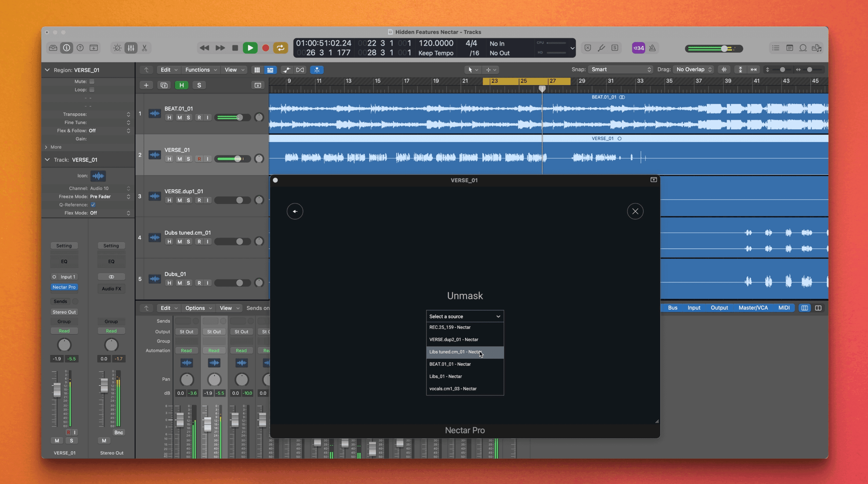
Task: Mute the BEAT.01_01 track
Action: (179, 117)
